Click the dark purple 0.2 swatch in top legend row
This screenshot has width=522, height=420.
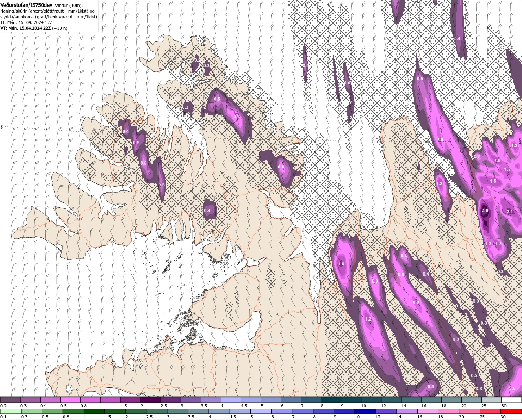[11, 400]
